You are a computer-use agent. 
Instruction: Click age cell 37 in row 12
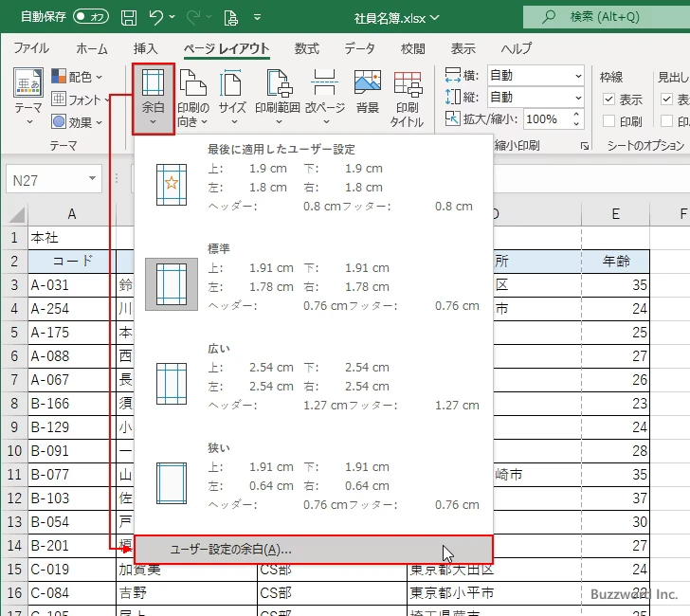pos(616,498)
